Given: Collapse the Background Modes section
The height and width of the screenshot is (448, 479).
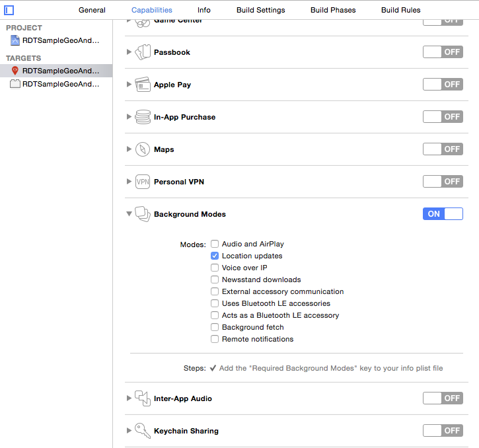Looking at the screenshot, I should pyautogui.click(x=129, y=214).
